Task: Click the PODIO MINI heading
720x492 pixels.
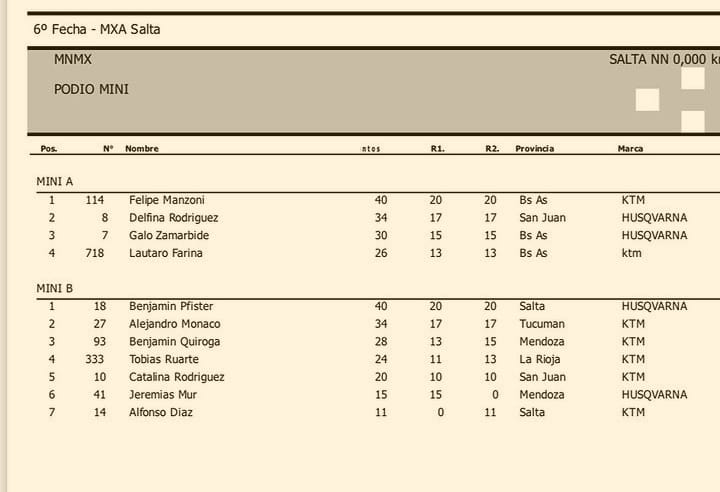Action: [x=91, y=89]
